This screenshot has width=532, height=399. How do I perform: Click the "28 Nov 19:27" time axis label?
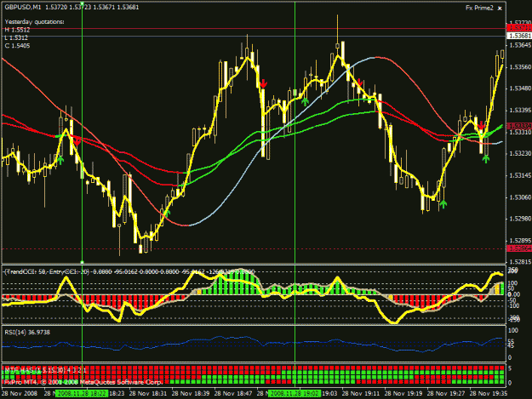pyautogui.click(x=446, y=394)
